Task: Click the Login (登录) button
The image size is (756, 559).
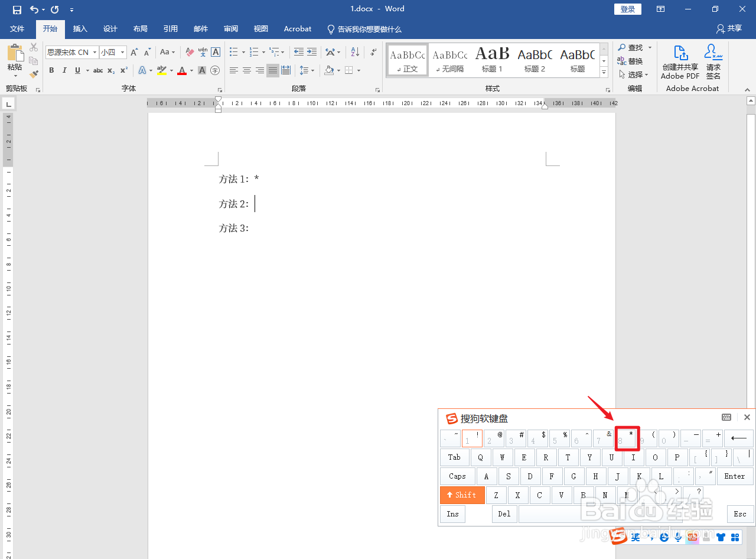Action: [x=628, y=9]
